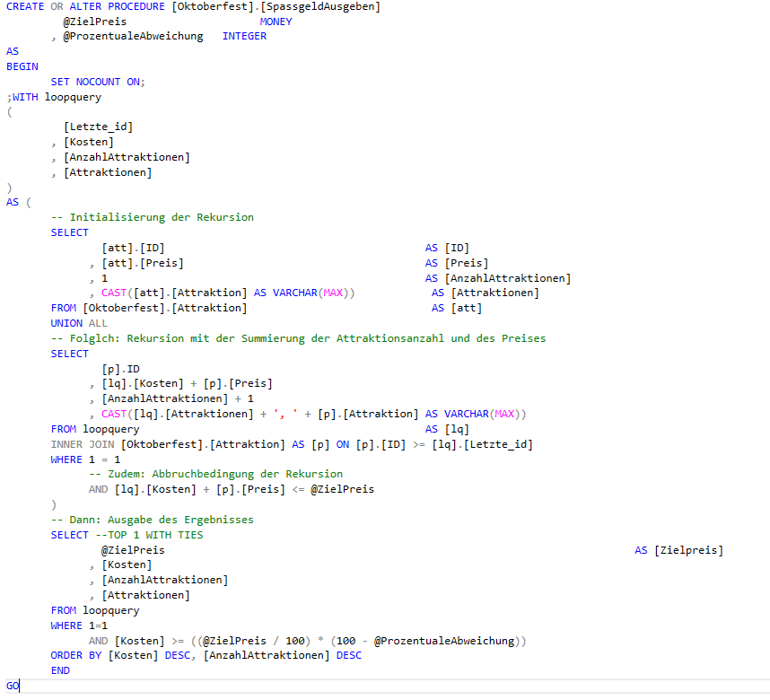Screen dimensions: 770x700
Task: Click the END keyword of the procedure
Action: click(59, 669)
